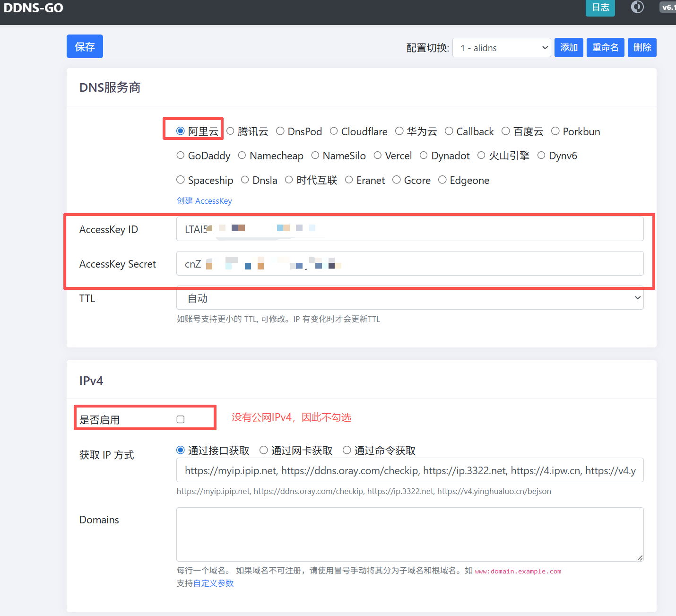
Task: Focus the AccessKey Secret field
Action: (409, 264)
